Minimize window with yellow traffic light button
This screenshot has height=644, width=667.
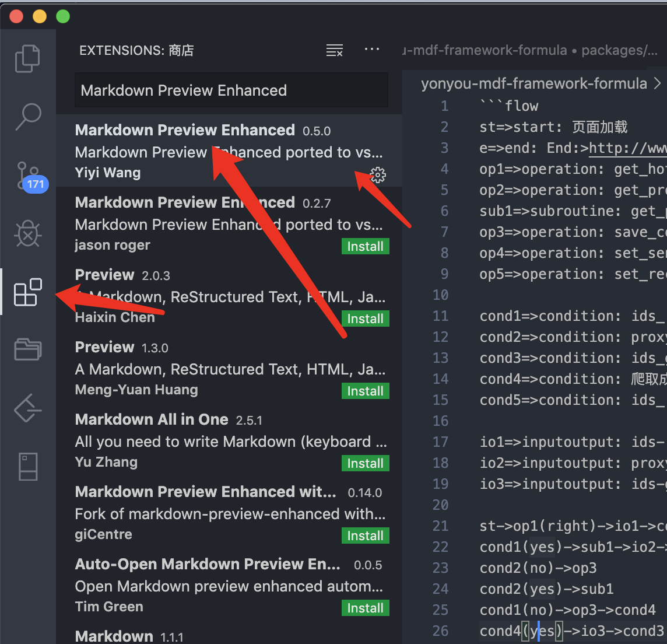click(x=40, y=16)
